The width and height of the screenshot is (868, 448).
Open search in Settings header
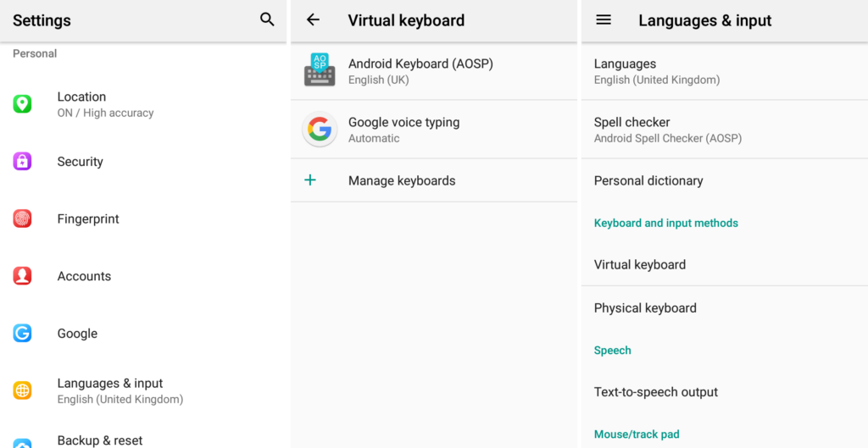(267, 20)
